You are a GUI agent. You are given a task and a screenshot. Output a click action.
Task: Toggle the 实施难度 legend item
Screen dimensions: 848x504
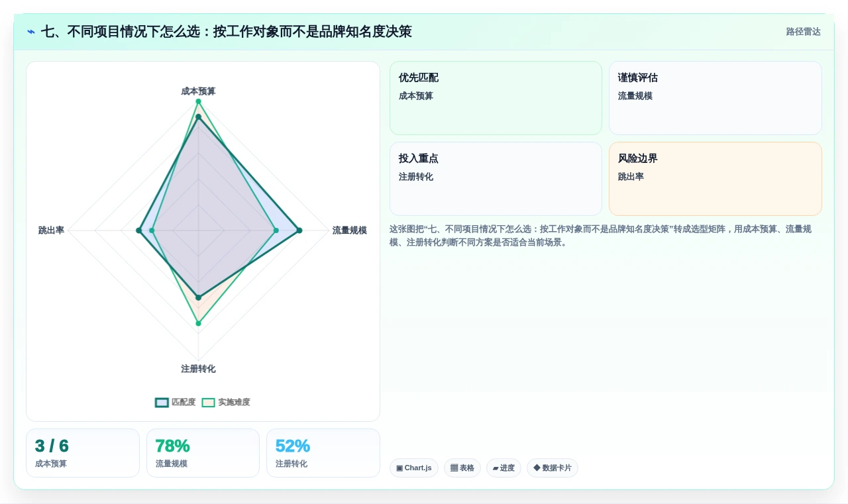(226, 402)
